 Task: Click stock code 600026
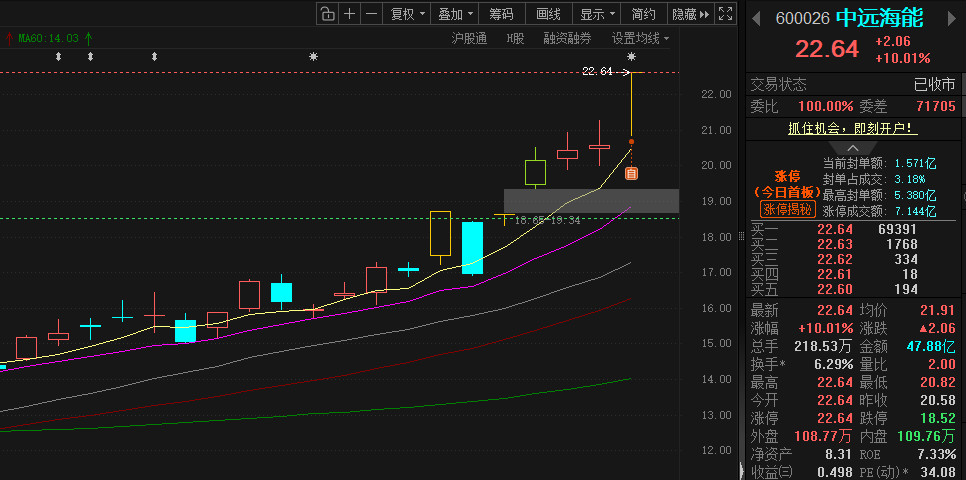(x=802, y=19)
